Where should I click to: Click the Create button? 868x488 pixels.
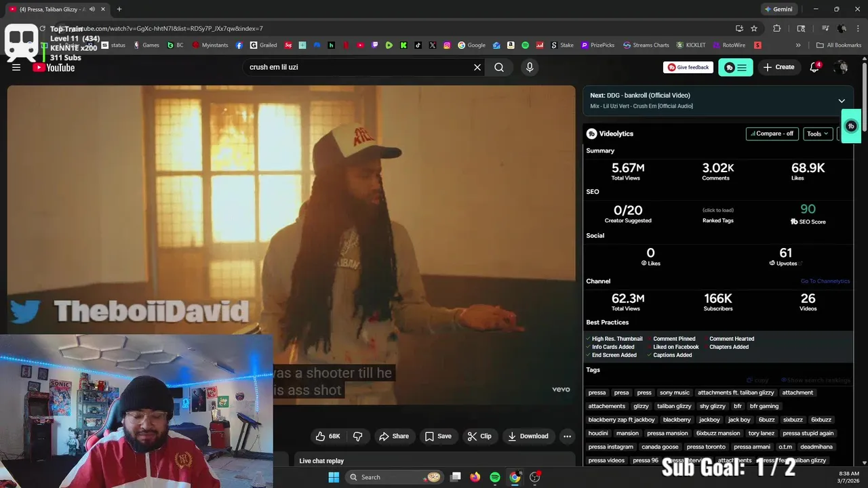coord(778,67)
